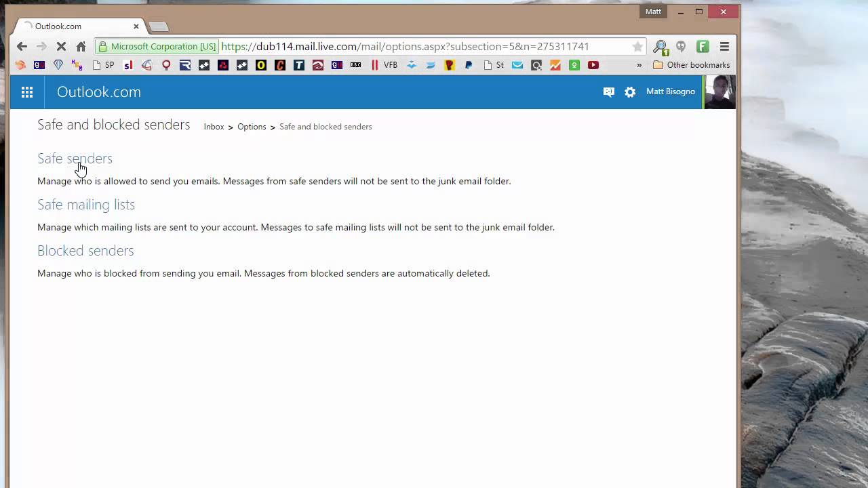Open the Outlook app launcher grid
Viewport: 868px width, 488px height.
pyautogui.click(x=27, y=92)
